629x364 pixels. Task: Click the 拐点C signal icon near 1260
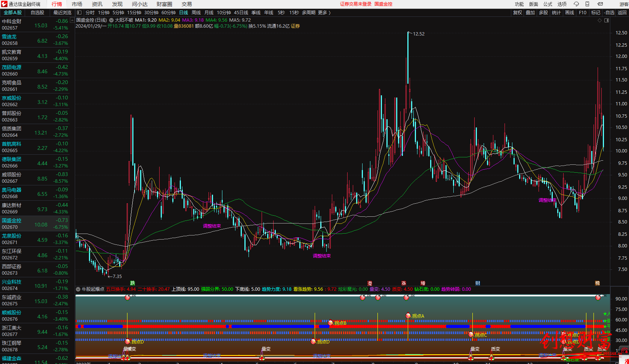[471, 335]
